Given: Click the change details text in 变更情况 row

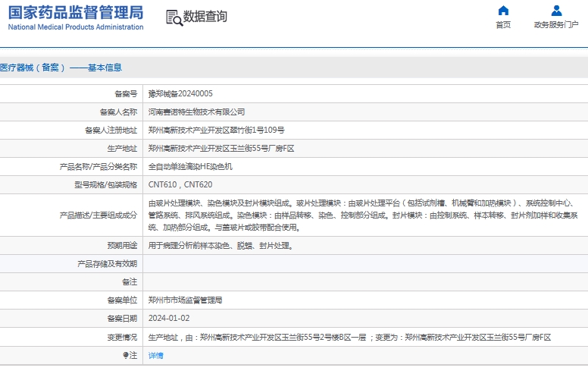Looking at the screenshot, I should tap(349, 337).
